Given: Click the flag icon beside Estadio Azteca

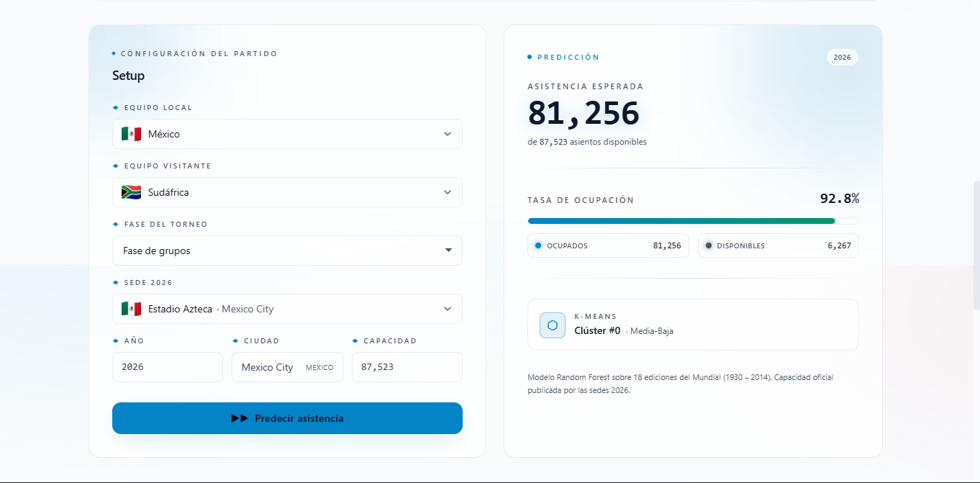Looking at the screenshot, I should point(131,309).
